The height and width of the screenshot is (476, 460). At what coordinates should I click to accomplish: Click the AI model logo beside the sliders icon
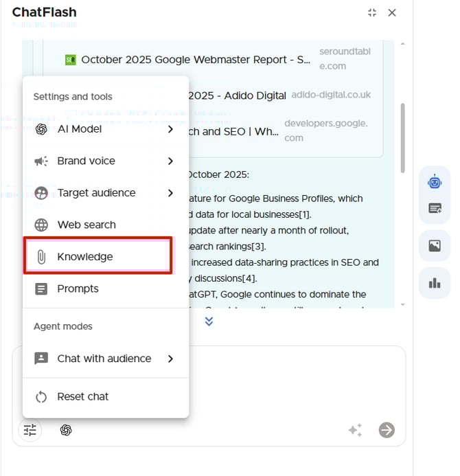point(66,430)
